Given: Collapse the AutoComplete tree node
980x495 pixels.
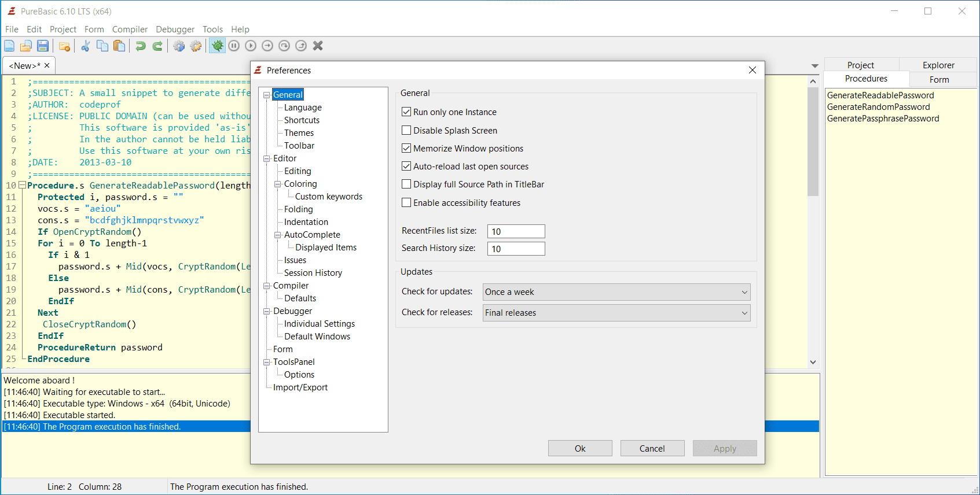Looking at the screenshot, I should [278, 235].
